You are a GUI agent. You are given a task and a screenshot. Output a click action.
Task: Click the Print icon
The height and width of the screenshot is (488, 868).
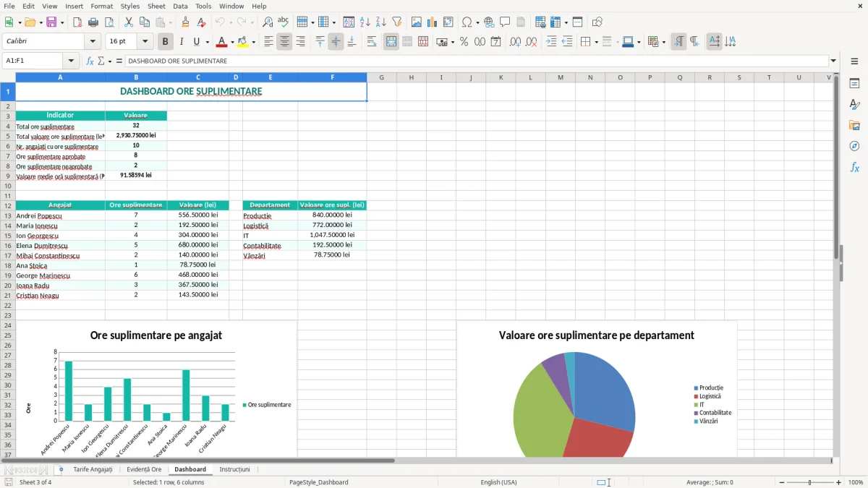point(93,22)
